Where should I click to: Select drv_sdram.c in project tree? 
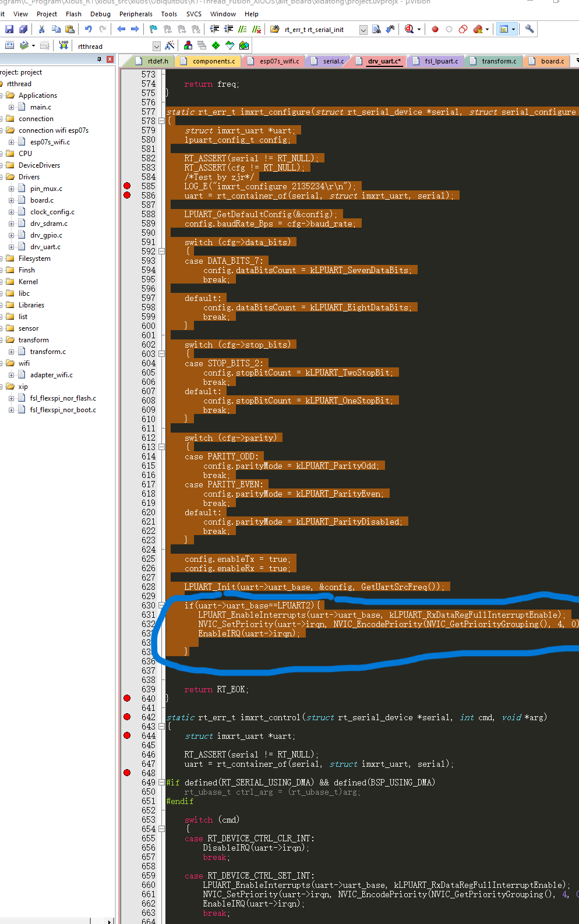49,224
